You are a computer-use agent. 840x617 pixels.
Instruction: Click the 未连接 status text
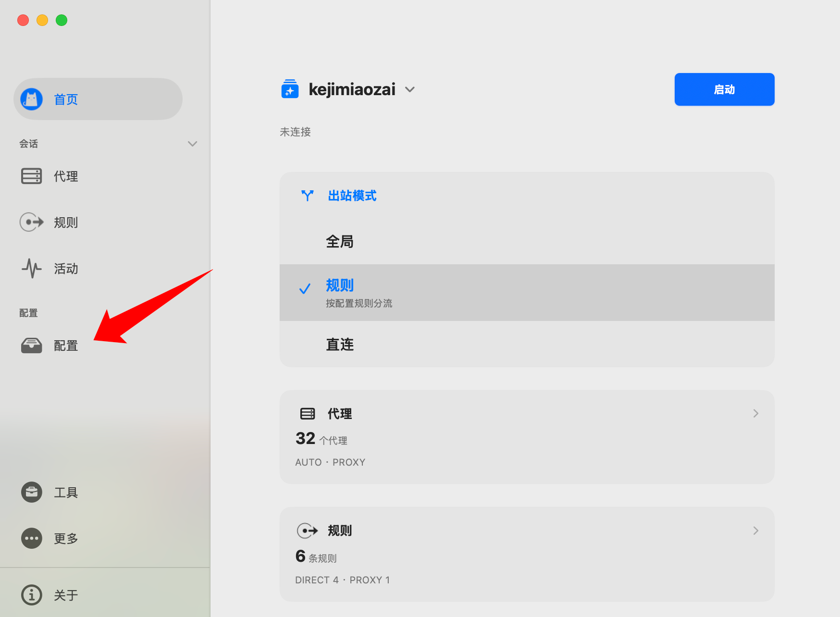295,132
